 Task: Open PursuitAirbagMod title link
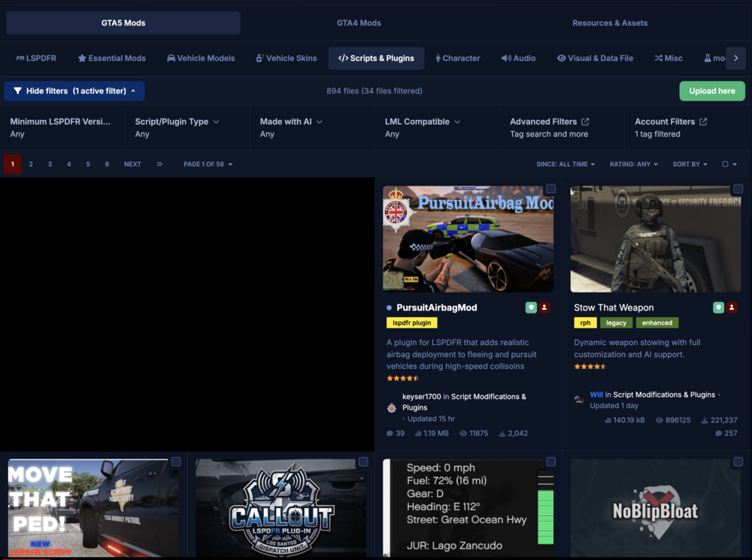(436, 307)
